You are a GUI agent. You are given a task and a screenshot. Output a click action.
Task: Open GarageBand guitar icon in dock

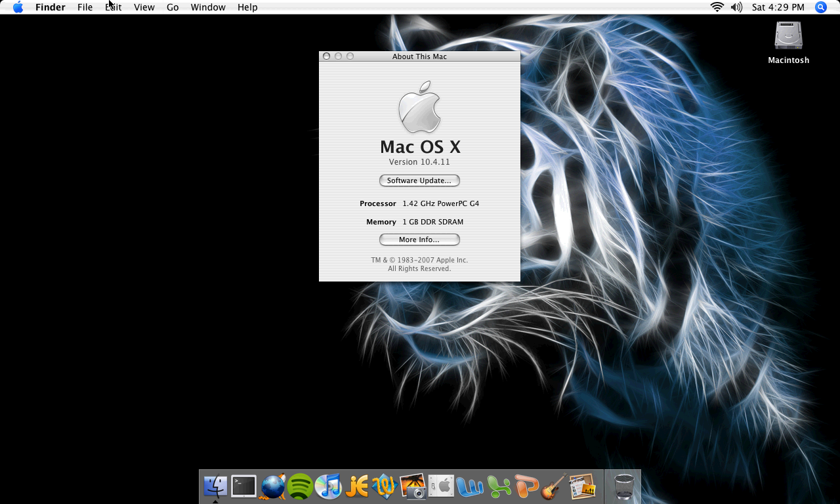point(554,486)
